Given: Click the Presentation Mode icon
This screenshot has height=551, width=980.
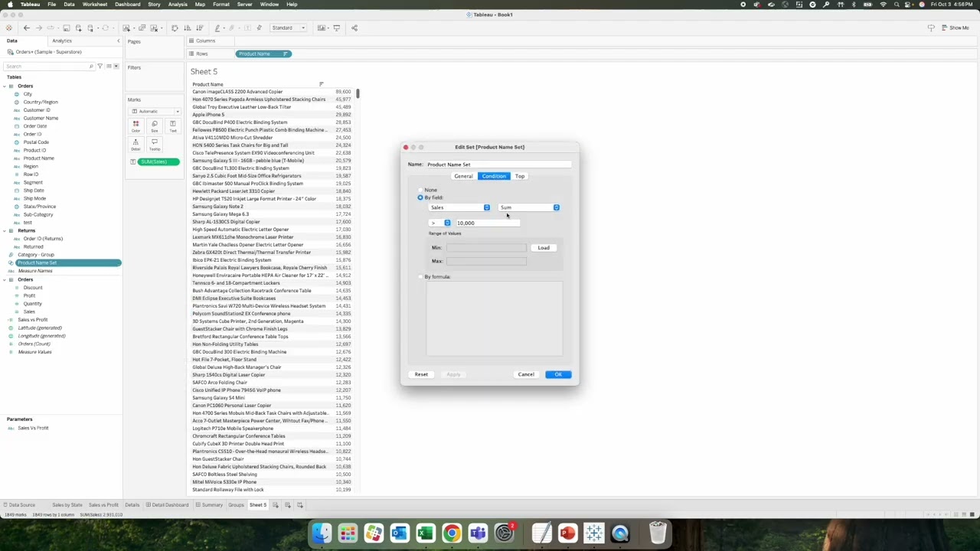Looking at the screenshot, I should 337,28.
